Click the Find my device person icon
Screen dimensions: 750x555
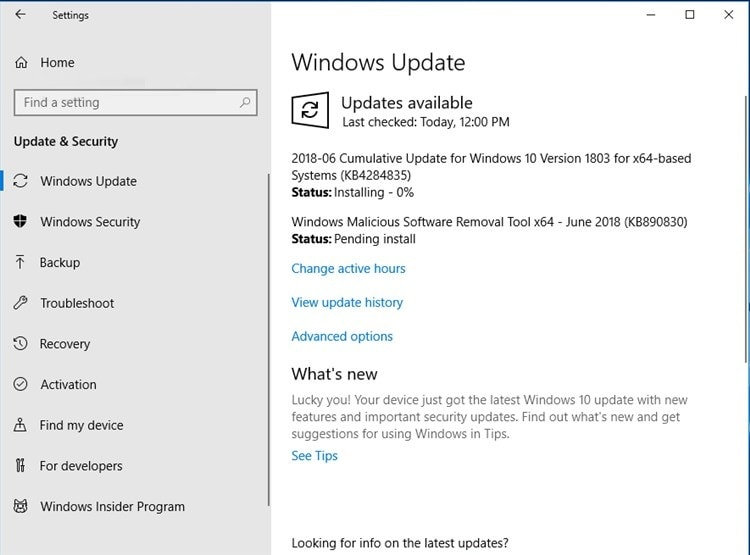20,425
